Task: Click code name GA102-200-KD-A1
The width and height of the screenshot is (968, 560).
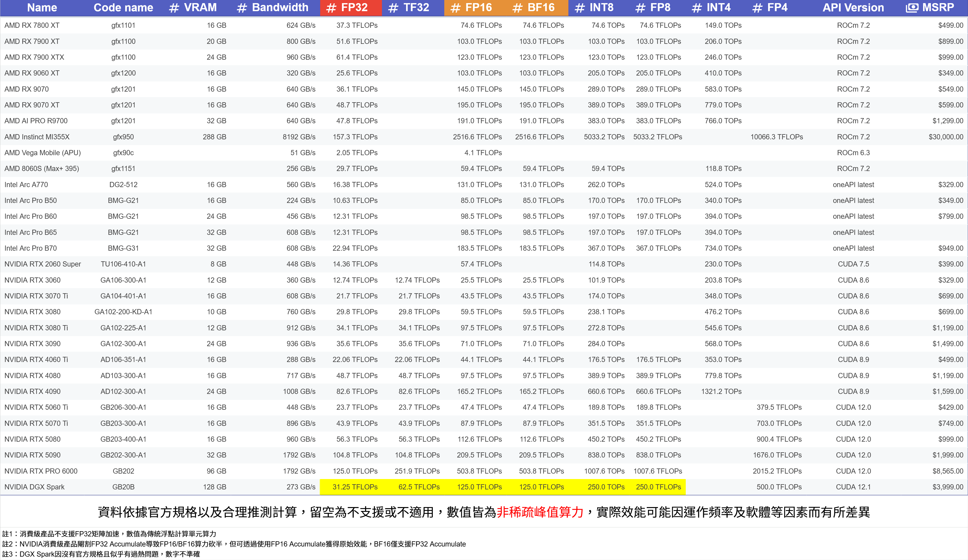Action: click(123, 312)
